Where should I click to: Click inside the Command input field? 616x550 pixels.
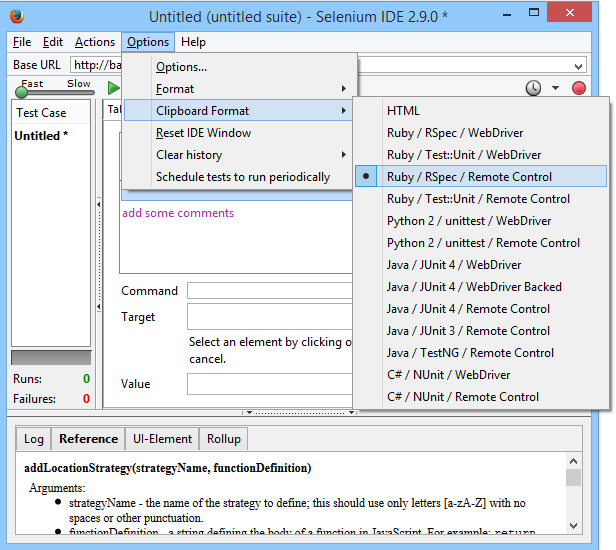point(270,291)
